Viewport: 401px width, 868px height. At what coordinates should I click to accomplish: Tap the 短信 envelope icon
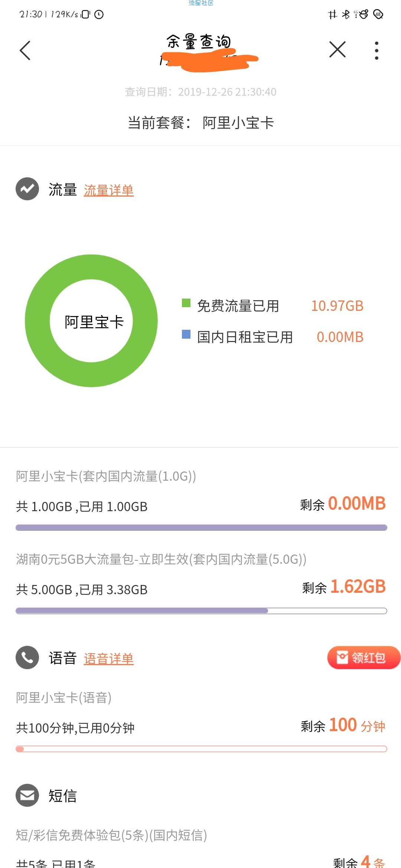[27, 795]
